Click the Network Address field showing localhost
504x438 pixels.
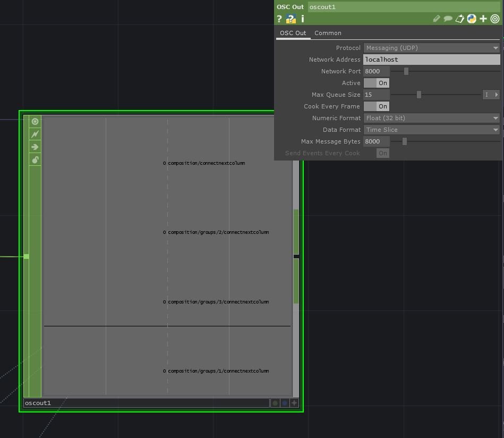click(431, 60)
